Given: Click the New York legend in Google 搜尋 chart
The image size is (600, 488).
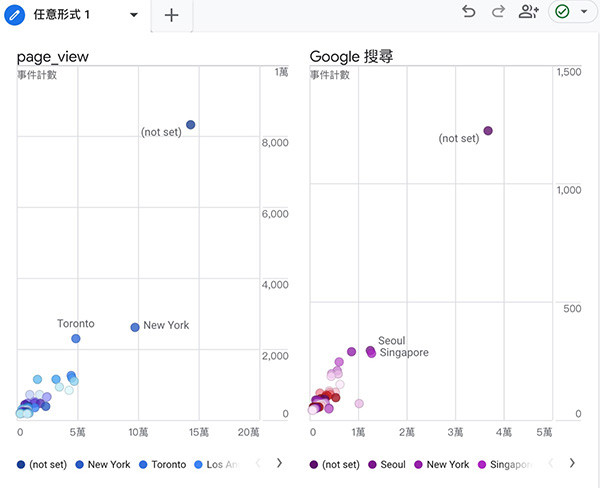Looking at the screenshot, I should pyautogui.click(x=442, y=464).
